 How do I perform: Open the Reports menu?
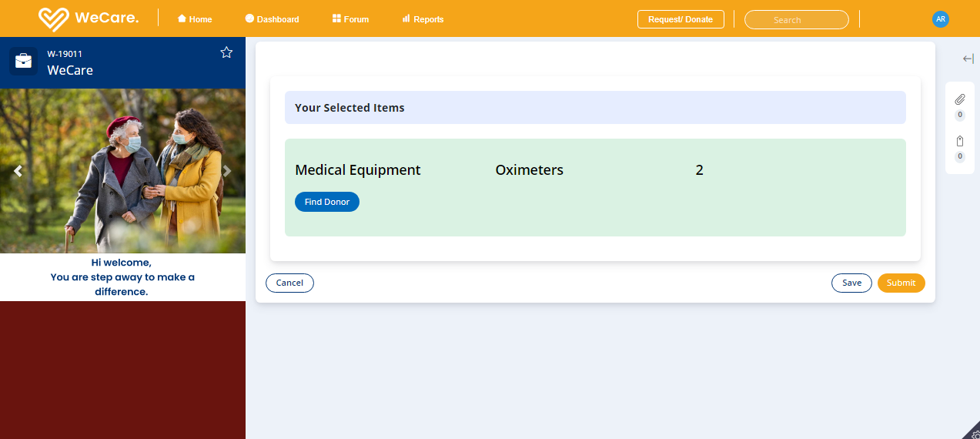click(423, 19)
